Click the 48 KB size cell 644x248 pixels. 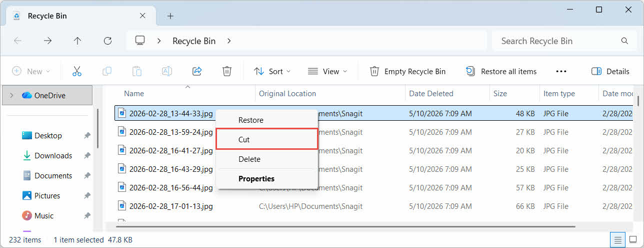[x=525, y=114]
